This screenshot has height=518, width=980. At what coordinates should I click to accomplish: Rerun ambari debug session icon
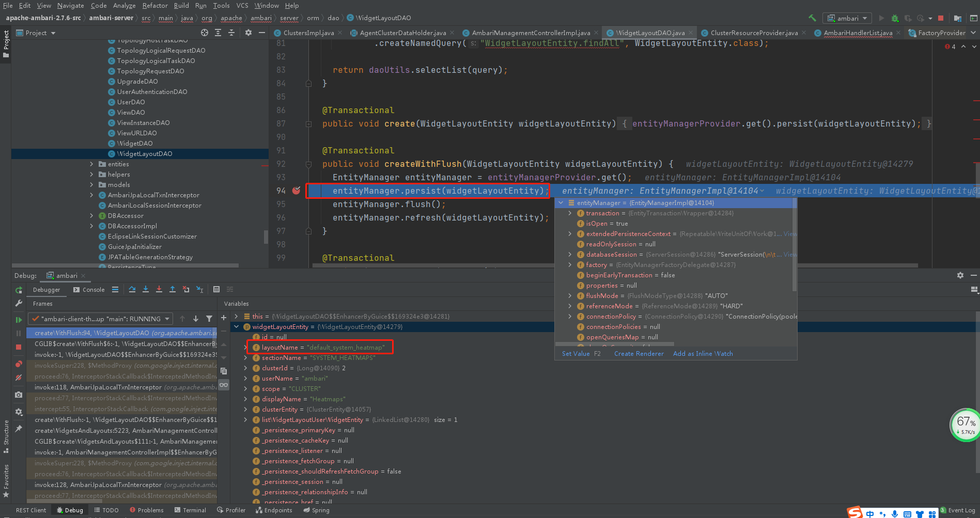click(19, 290)
